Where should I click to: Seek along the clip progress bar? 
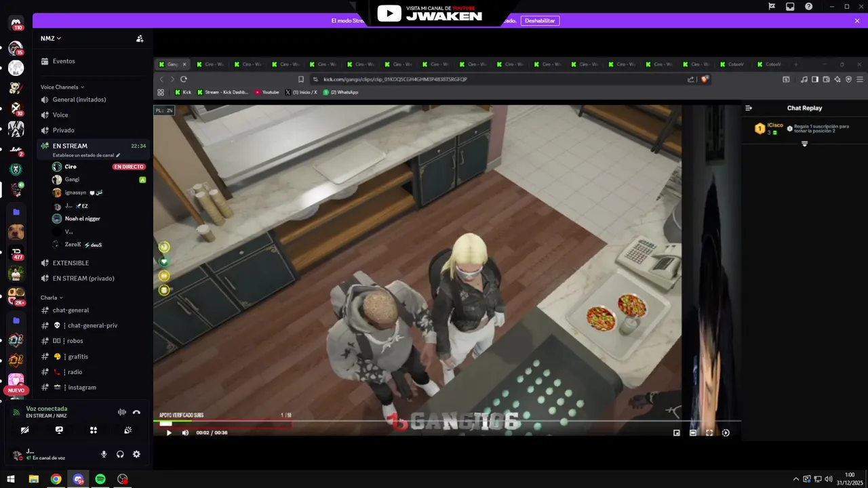(x=447, y=422)
